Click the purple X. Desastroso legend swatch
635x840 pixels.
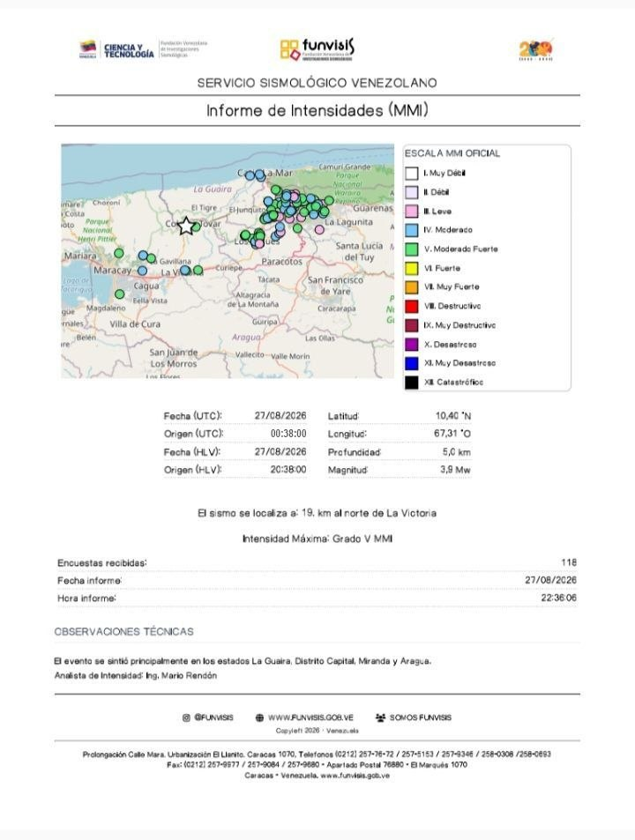coord(412,345)
